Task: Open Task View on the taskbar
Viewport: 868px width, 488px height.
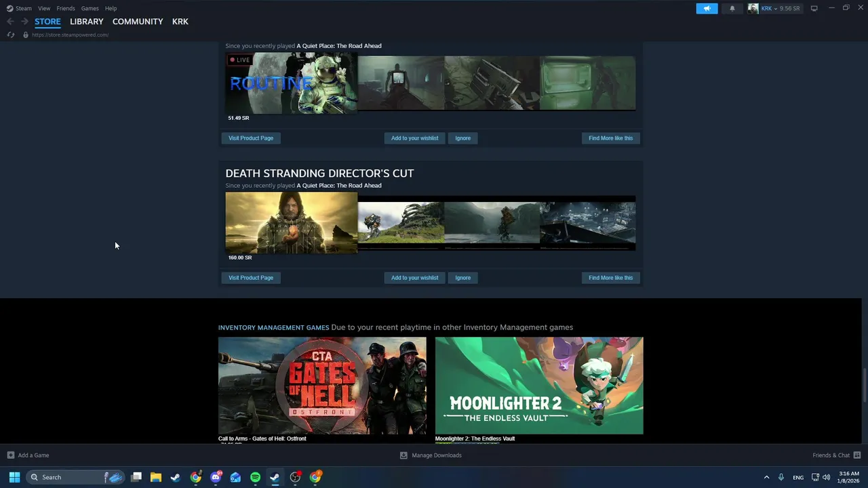Action: pos(136,477)
